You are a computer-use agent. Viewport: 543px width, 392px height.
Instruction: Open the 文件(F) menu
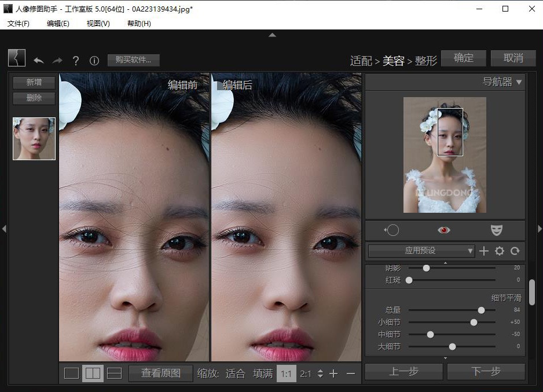pos(19,23)
